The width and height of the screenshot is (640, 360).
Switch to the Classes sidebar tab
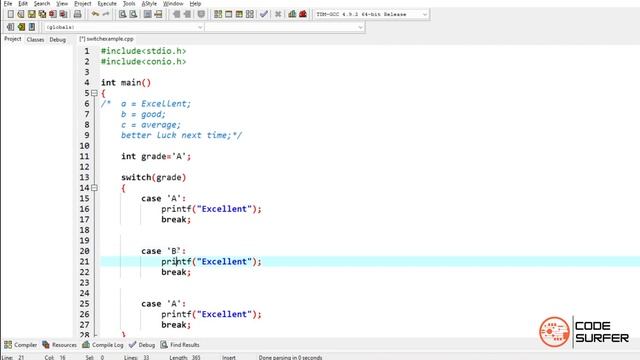point(35,40)
